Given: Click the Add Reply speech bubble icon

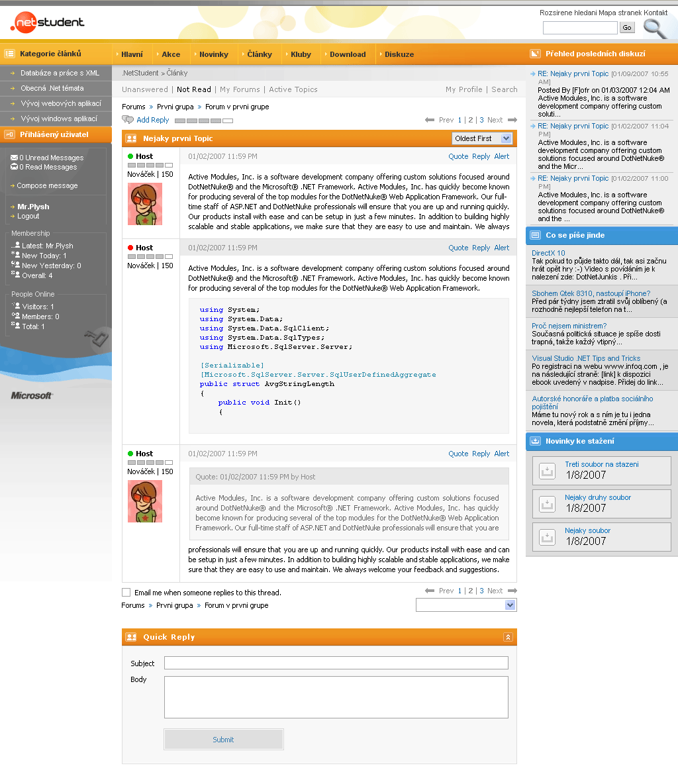Looking at the screenshot, I should pos(128,120).
